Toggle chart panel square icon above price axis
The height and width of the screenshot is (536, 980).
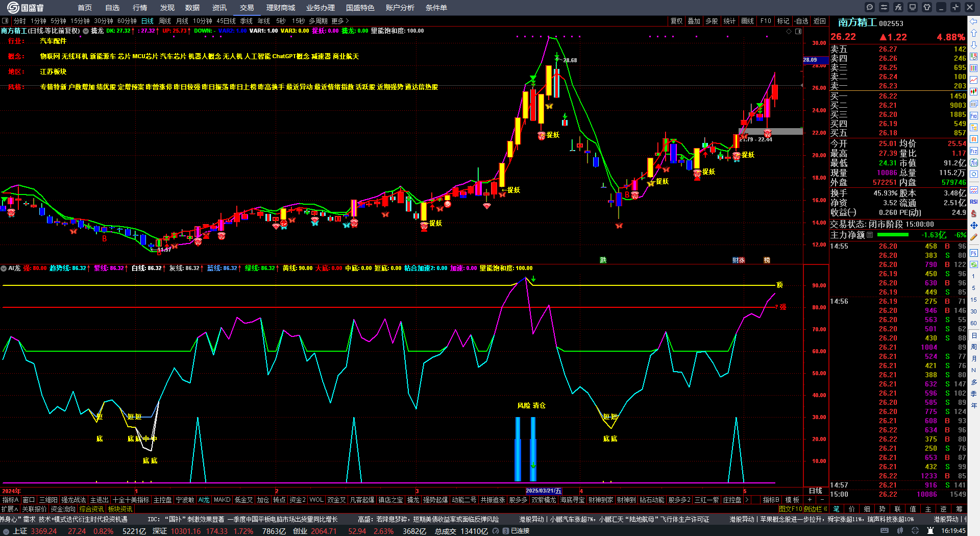pos(798,31)
